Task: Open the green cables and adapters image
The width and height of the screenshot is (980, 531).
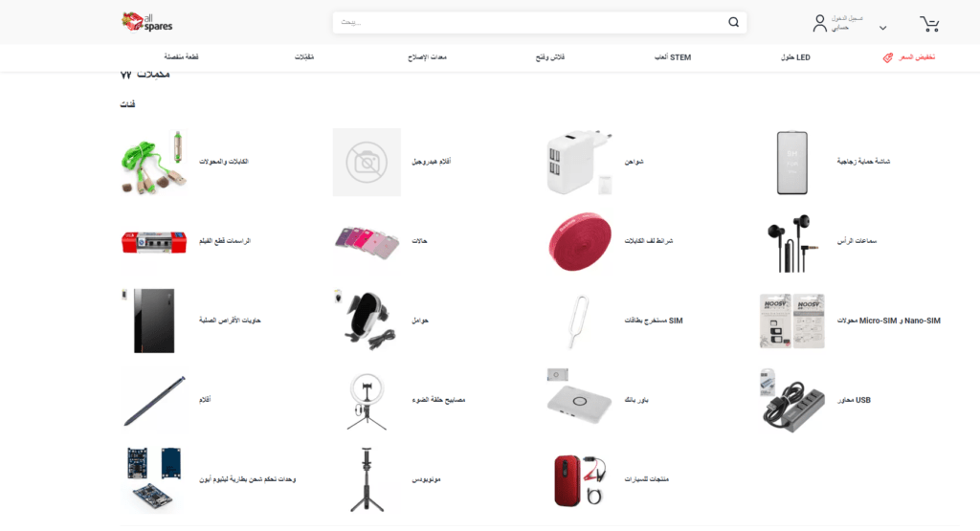Action: pos(154,162)
